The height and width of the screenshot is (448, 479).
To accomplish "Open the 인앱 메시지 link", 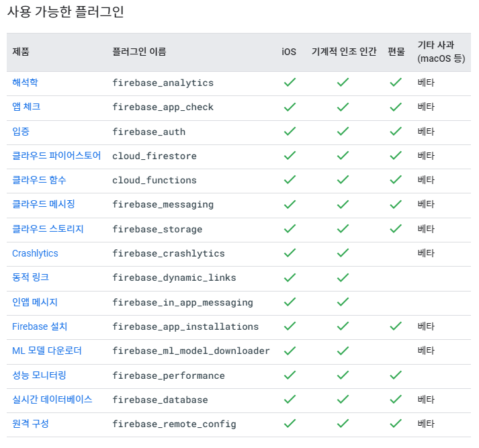I will click(x=35, y=302).
